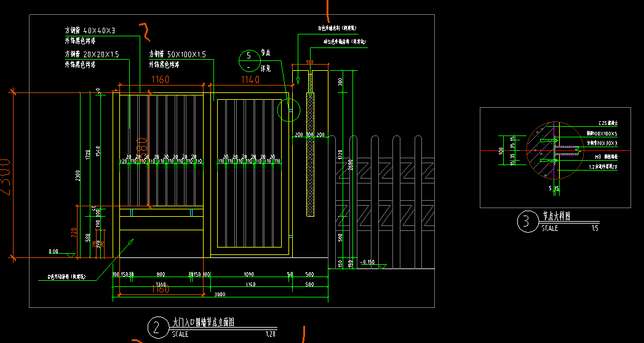Select the 节点大样图 title text
Viewport: 644px width, 343px height.
557,216
